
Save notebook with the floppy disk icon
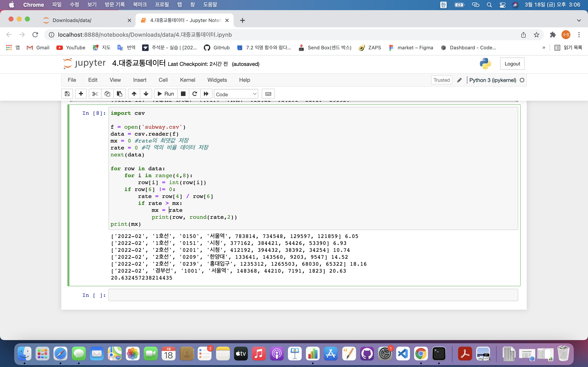pos(67,94)
